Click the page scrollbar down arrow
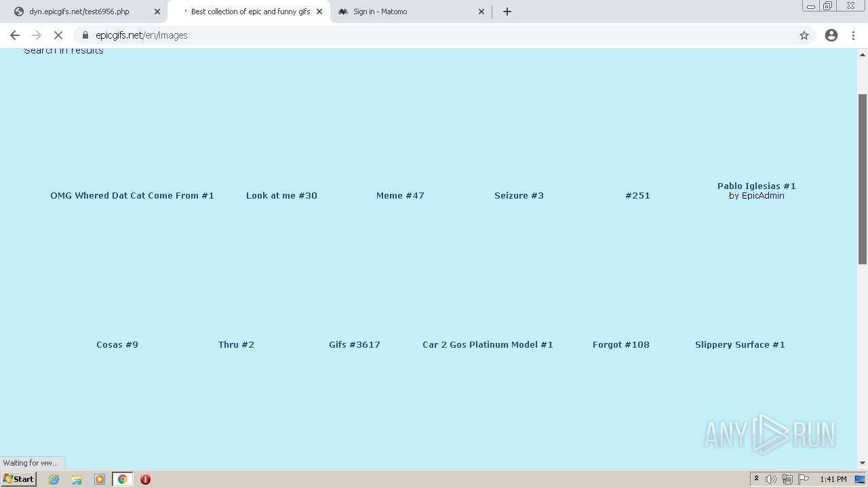This screenshot has width=868, height=488. point(863,463)
